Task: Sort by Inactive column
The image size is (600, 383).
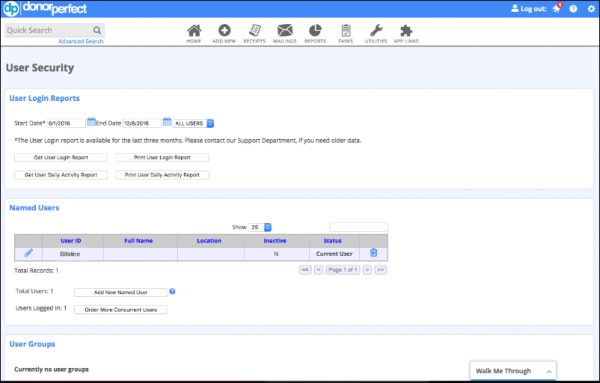Action: 275,241
